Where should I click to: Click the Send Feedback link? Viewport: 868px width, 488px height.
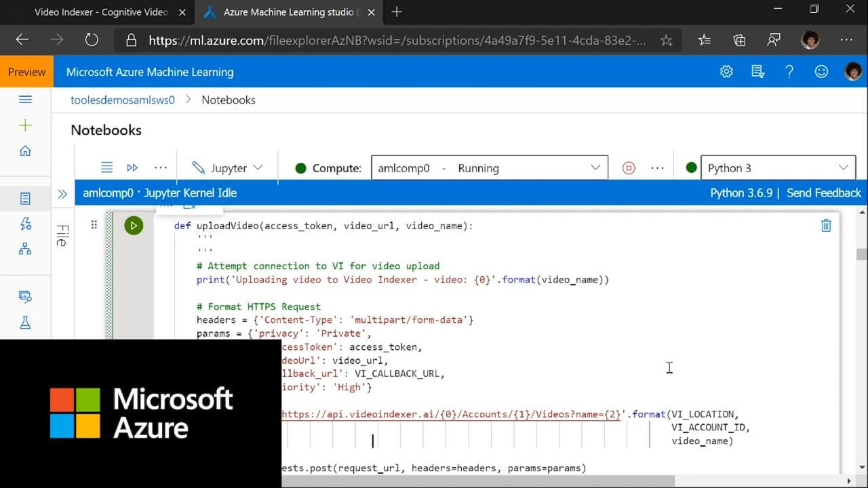pos(824,193)
